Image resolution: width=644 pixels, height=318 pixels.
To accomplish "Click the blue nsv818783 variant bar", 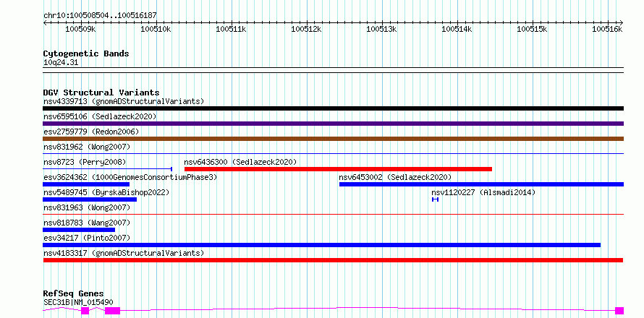I will tap(79, 230).
